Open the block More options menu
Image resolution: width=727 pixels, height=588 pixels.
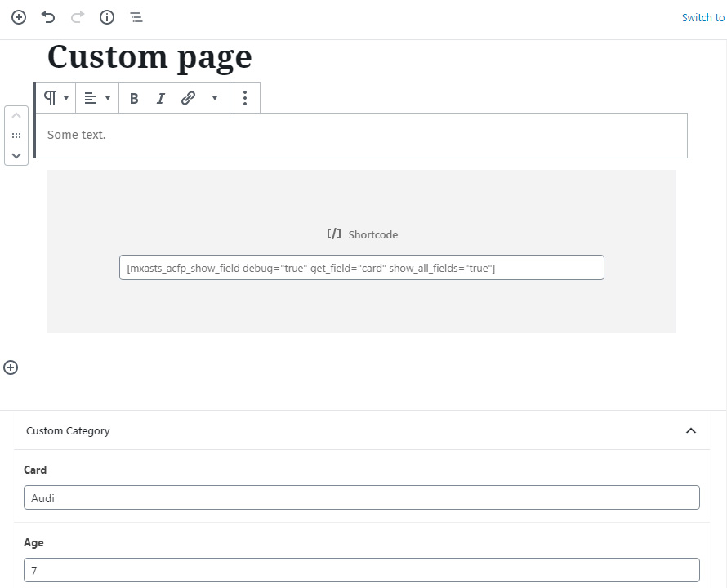(245, 98)
